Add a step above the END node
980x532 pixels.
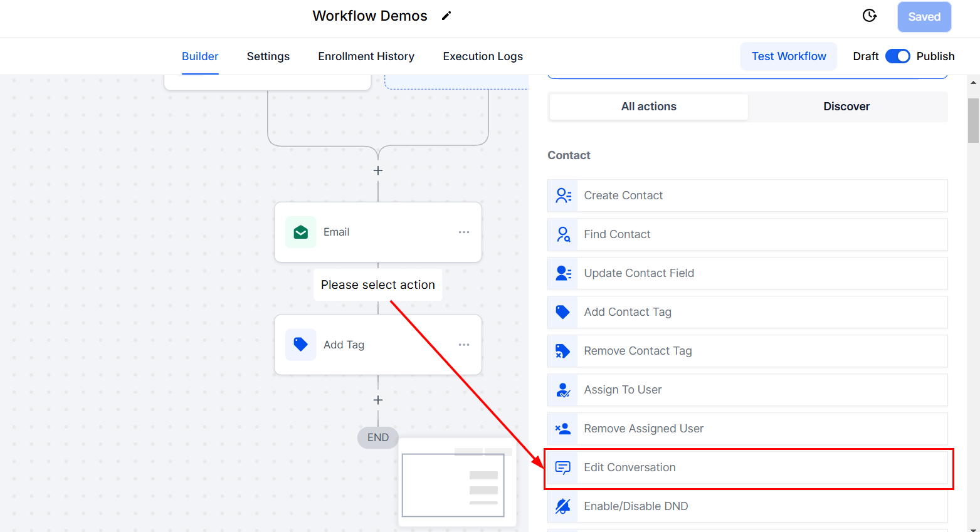[378, 400]
